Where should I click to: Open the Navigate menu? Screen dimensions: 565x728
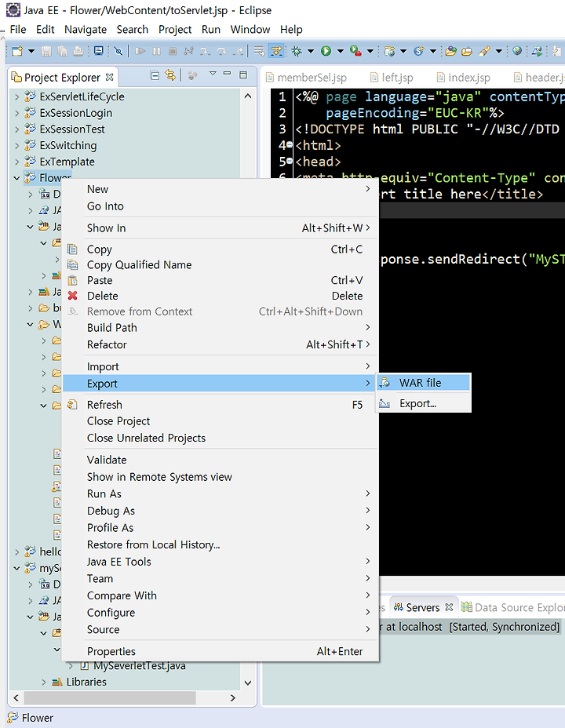pos(86,29)
